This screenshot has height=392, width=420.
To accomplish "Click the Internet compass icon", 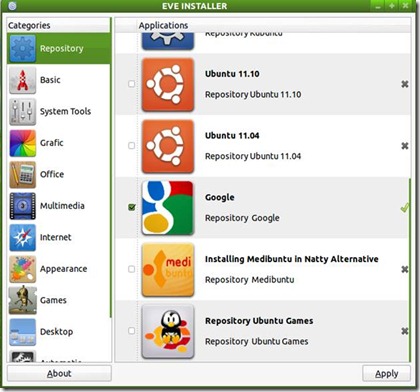I will [23, 238].
